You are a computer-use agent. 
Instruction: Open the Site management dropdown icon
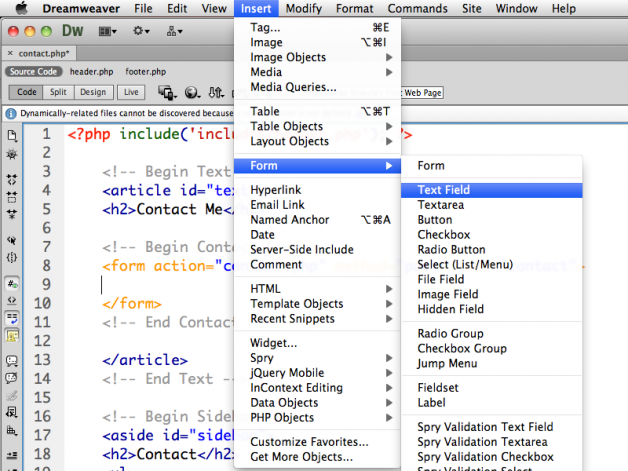point(174,31)
